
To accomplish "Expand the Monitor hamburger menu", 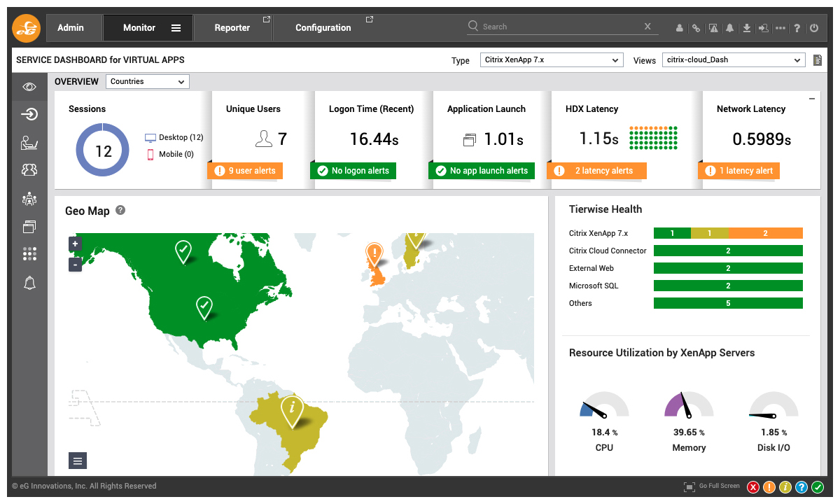I will [x=176, y=28].
